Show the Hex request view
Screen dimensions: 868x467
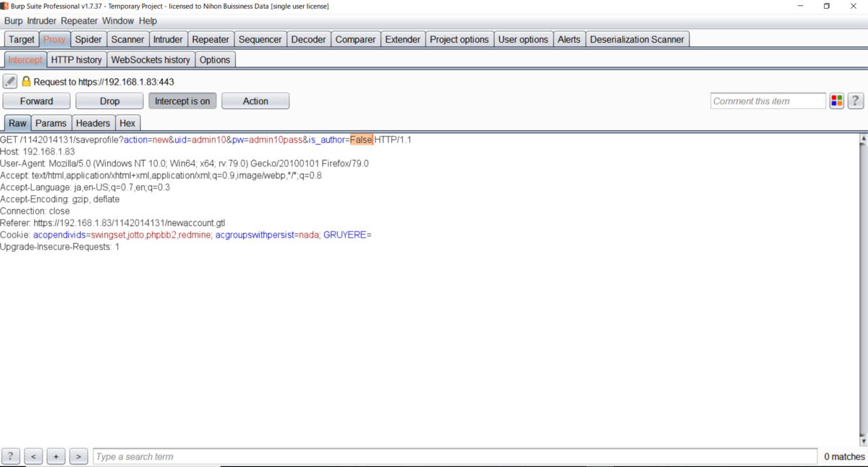(x=127, y=123)
